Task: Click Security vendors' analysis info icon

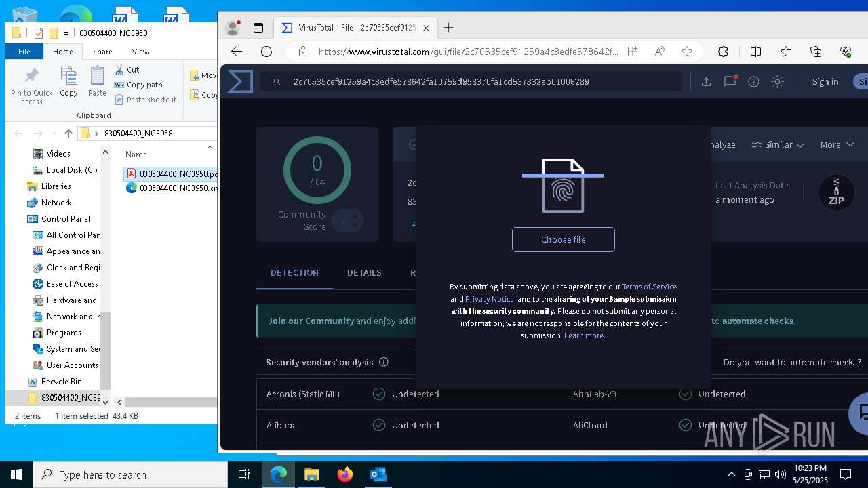Action: point(384,362)
